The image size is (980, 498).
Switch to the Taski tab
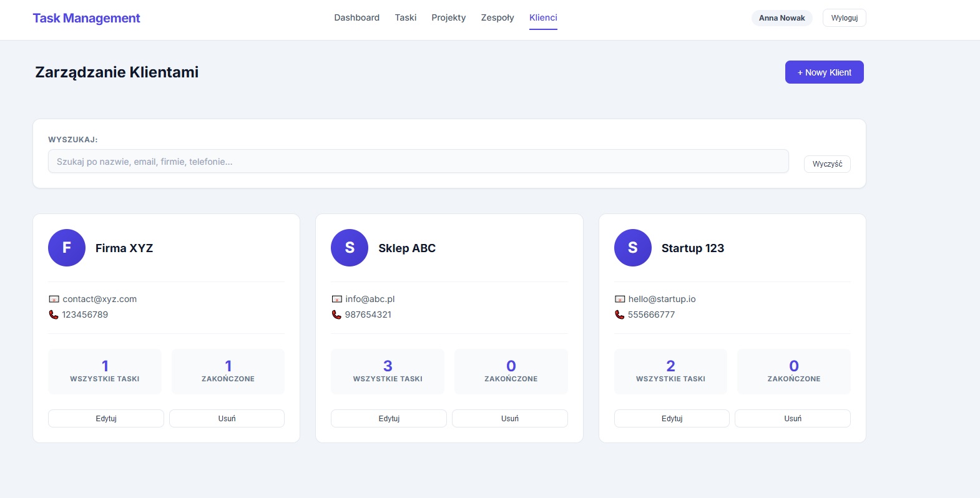pyautogui.click(x=405, y=17)
